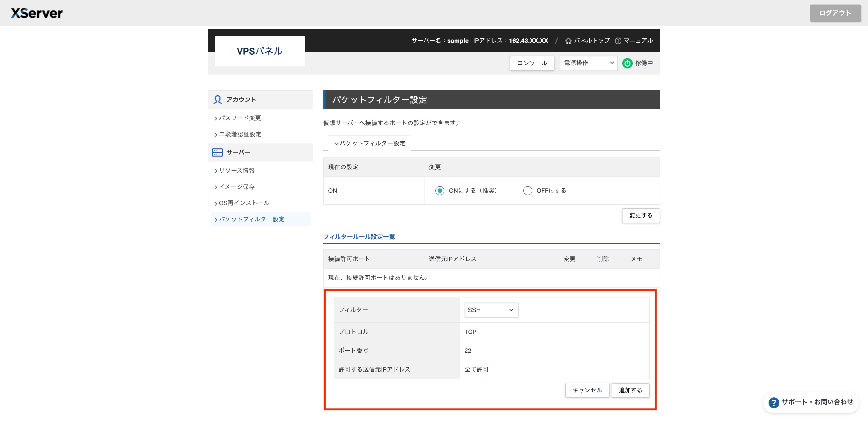
Task: Open the フィルタールール設定一覧 link
Action: point(359,237)
